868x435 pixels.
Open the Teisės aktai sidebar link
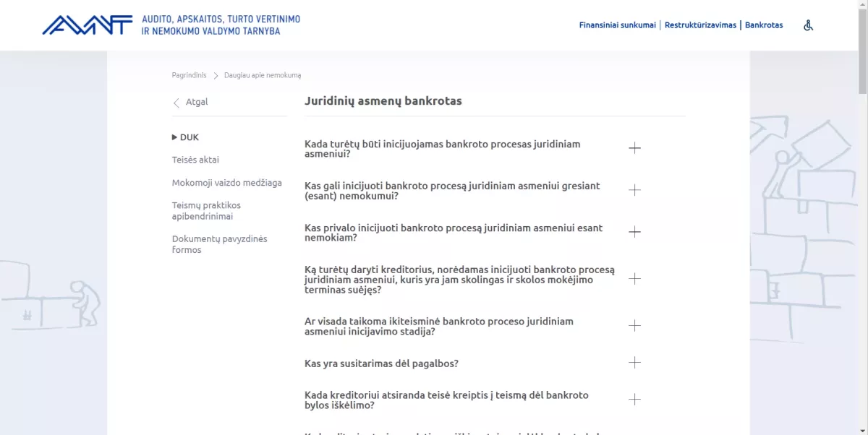[x=195, y=160]
